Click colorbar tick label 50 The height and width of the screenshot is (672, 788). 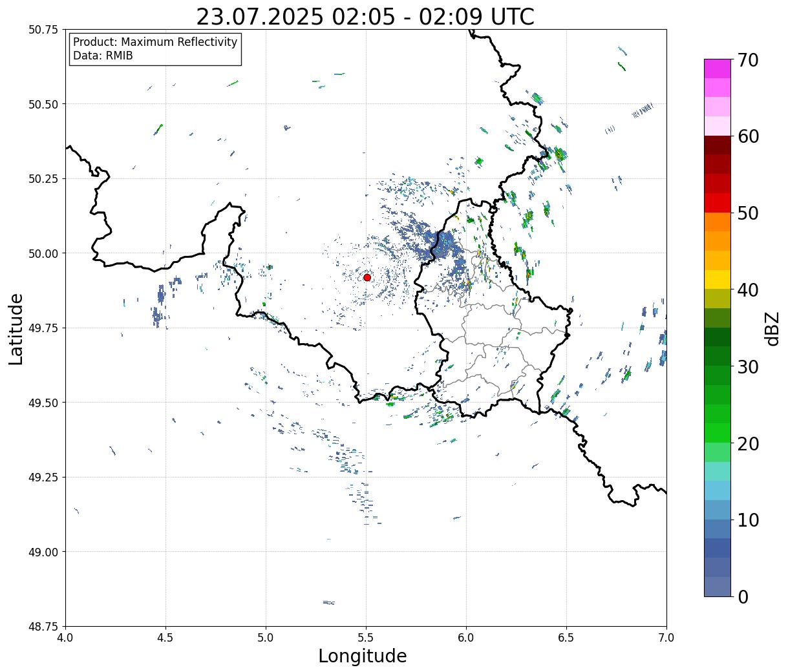748,213
